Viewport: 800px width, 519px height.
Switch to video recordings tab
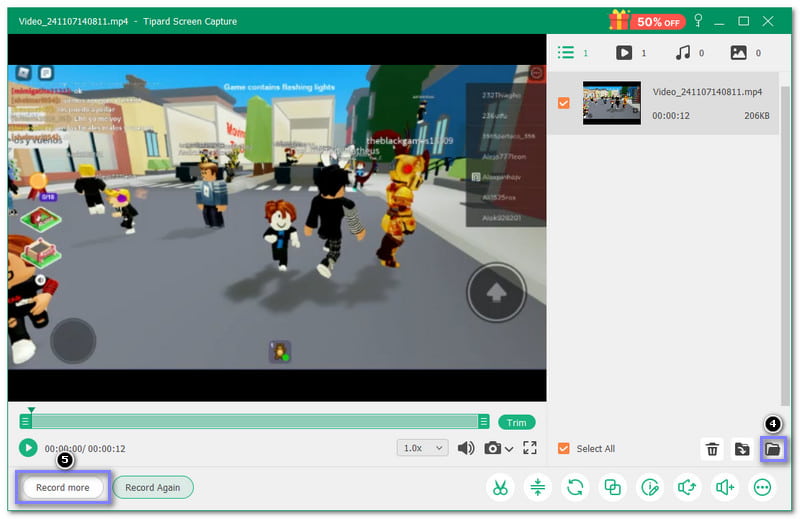pos(623,53)
